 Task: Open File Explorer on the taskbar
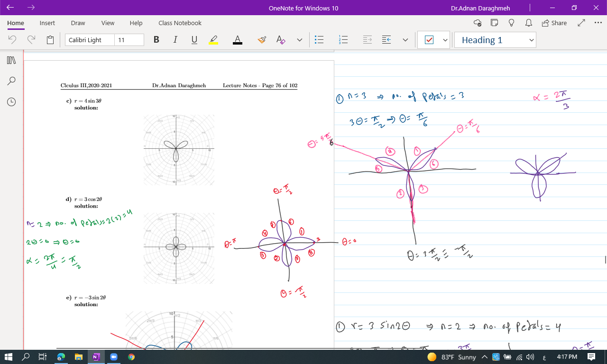coord(78,356)
